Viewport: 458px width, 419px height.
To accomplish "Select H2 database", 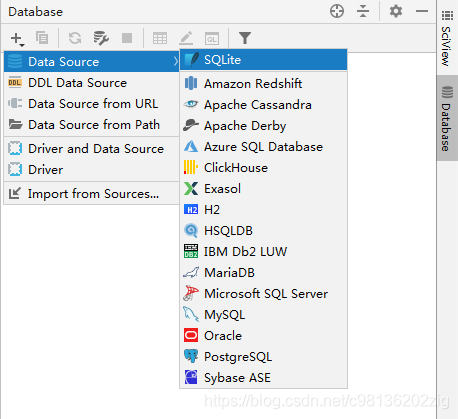I will pos(263,210).
